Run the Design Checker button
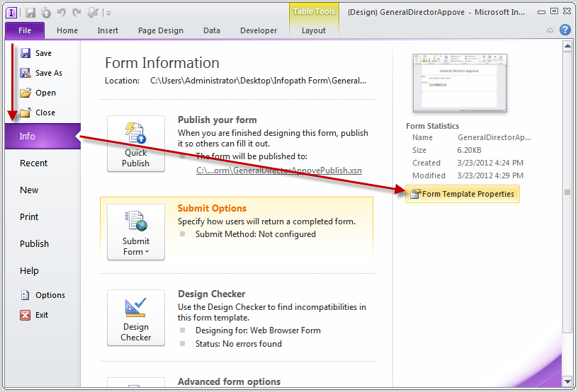578x392 pixels. pyautogui.click(x=136, y=318)
